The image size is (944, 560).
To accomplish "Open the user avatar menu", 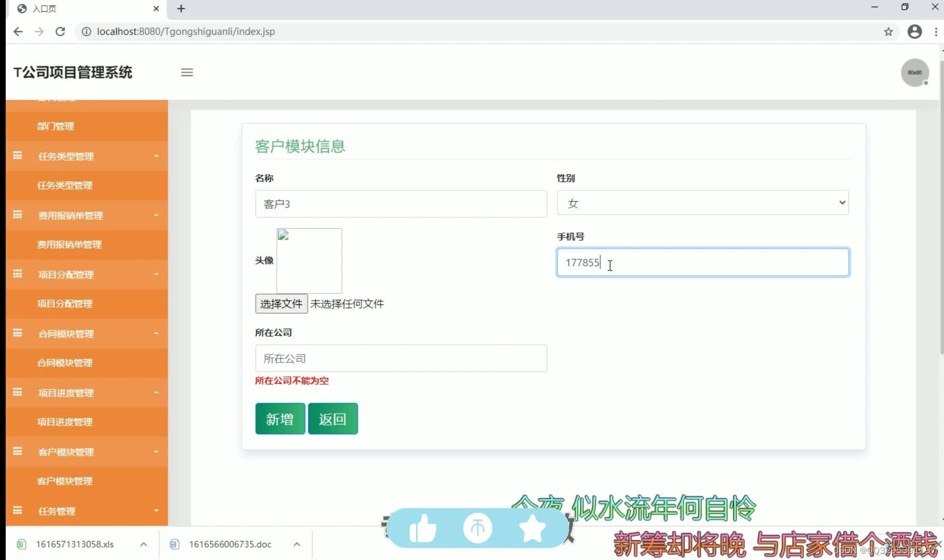I will pyautogui.click(x=914, y=73).
